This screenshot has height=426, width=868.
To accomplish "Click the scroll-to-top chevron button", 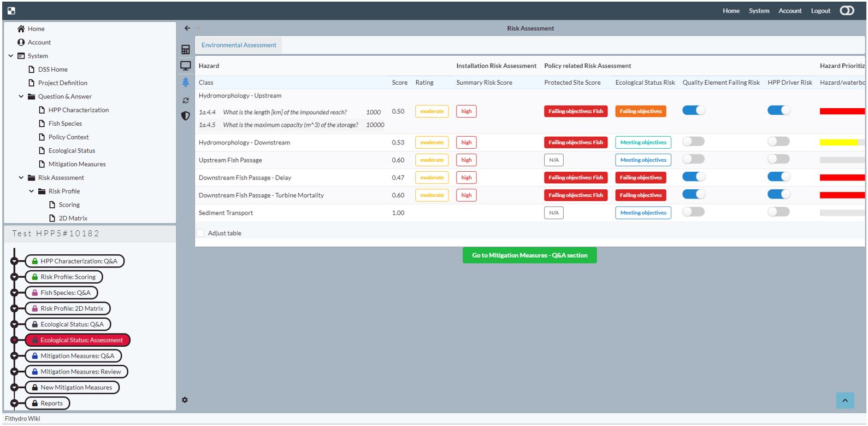I will tap(845, 401).
